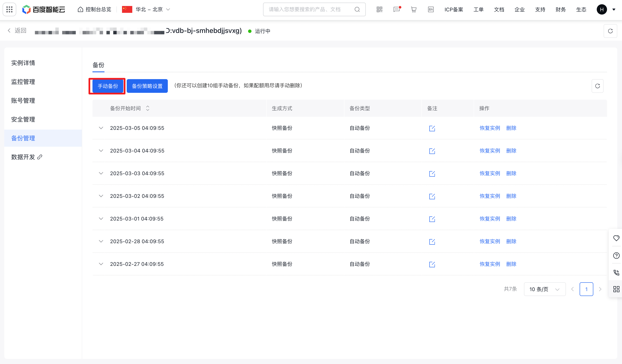
Task: Select page 1 in pagination
Action: 586,289
